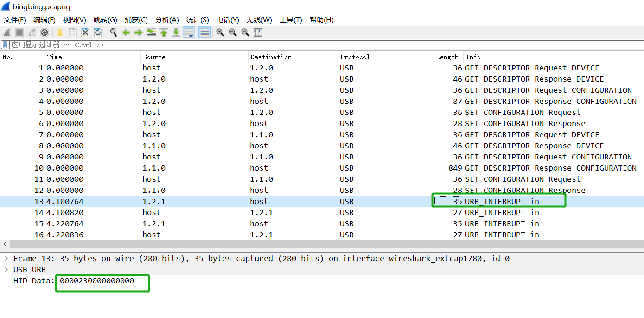The height and width of the screenshot is (318, 644).
Task: Open the 电话(Y) menu
Action: point(228,20)
